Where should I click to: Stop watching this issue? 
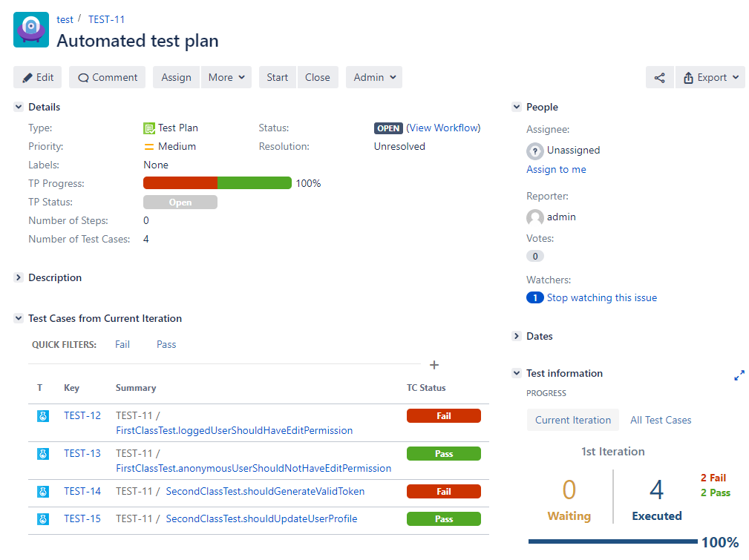(601, 297)
